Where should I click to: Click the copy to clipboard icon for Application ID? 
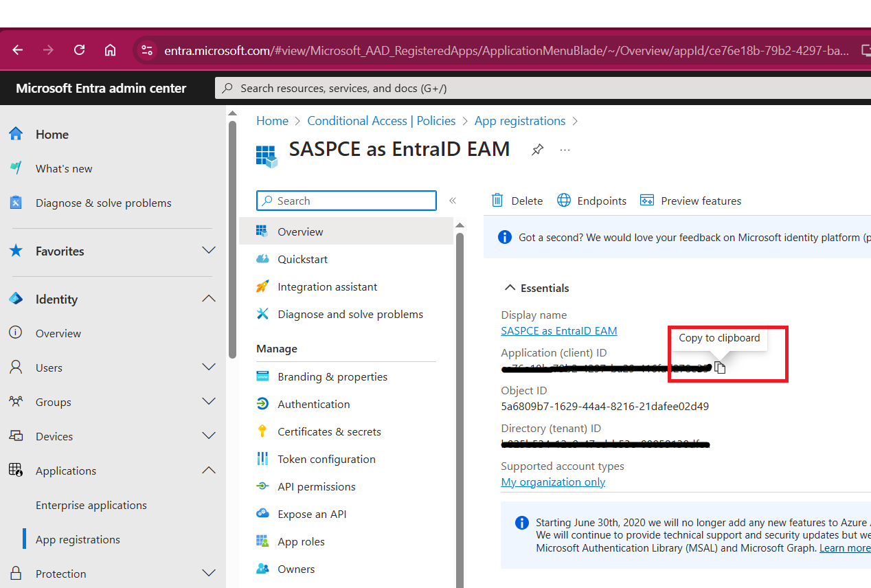(720, 367)
